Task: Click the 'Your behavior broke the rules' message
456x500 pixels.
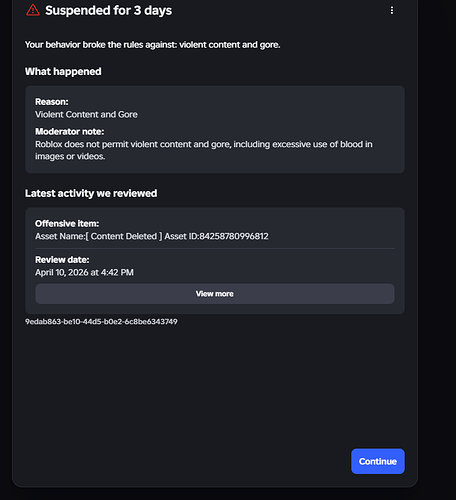Action: point(153,45)
